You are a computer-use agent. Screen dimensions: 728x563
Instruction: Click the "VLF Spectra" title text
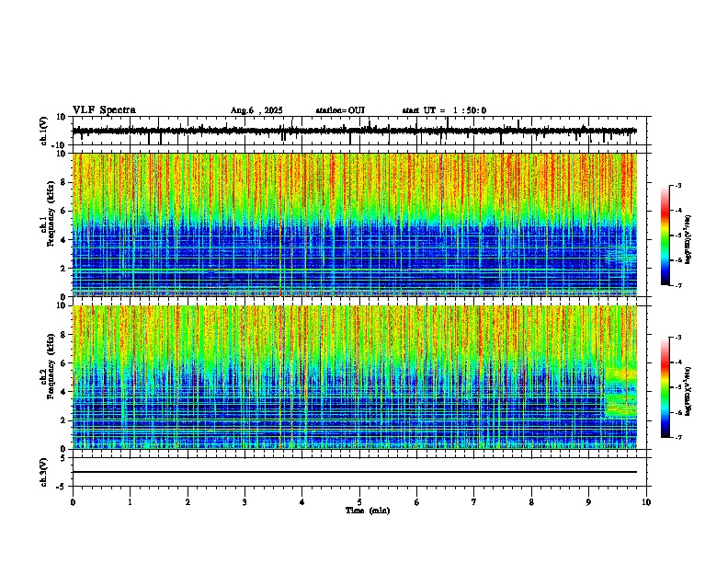pyautogui.click(x=104, y=110)
